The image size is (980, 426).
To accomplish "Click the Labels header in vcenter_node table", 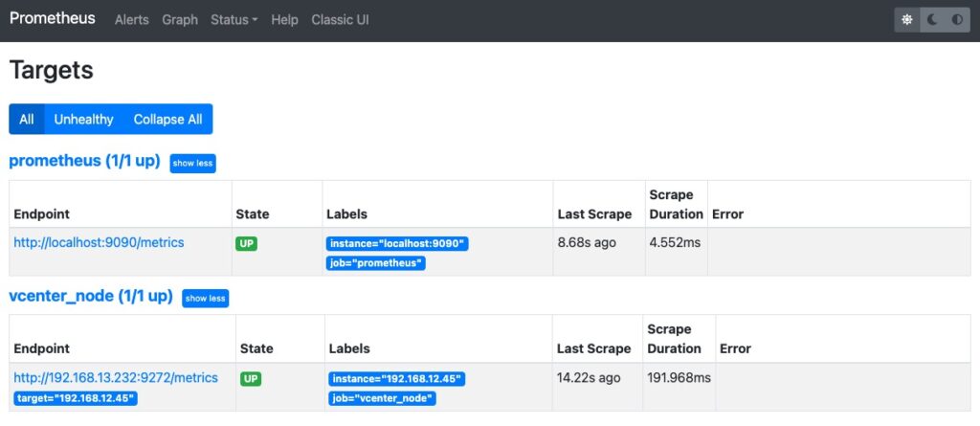I will pos(349,348).
